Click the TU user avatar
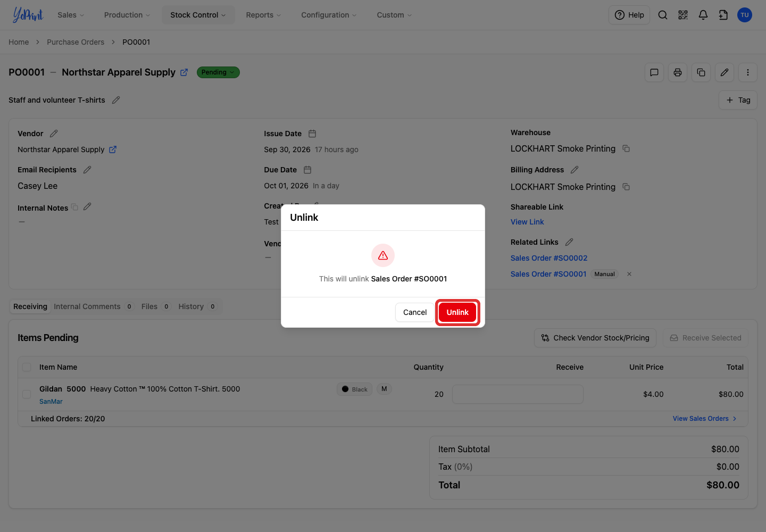The image size is (766, 532). [745, 15]
